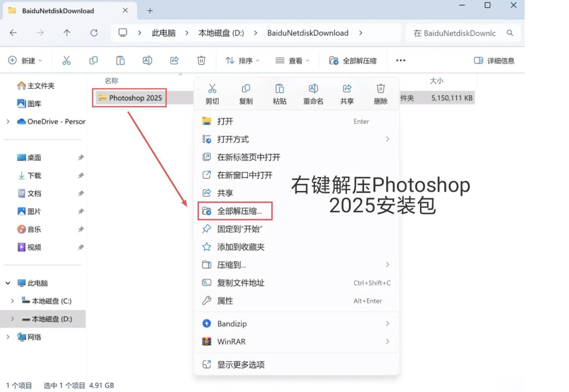
Task: Click 粘贴 in the context menu top row
Action: [279, 94]
